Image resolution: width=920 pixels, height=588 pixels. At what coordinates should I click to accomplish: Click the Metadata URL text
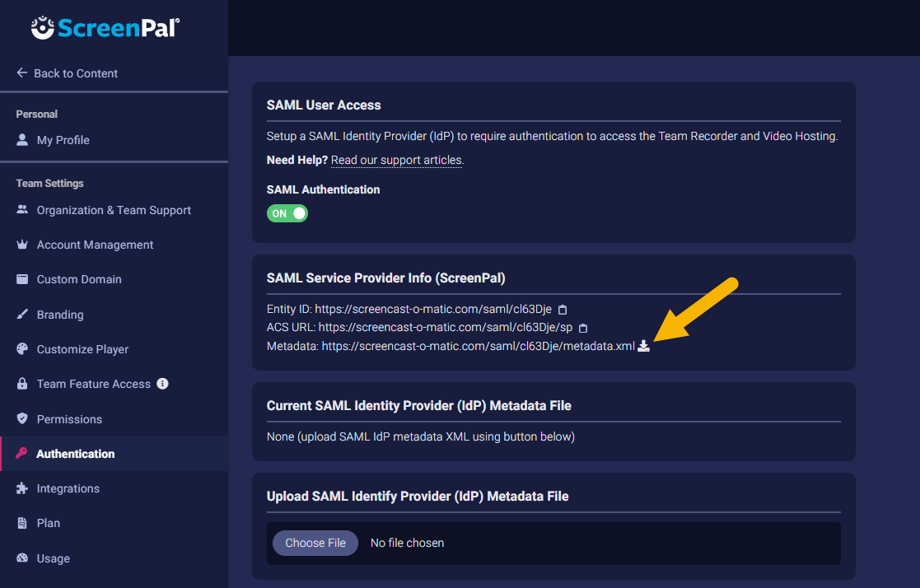(479, 346)
